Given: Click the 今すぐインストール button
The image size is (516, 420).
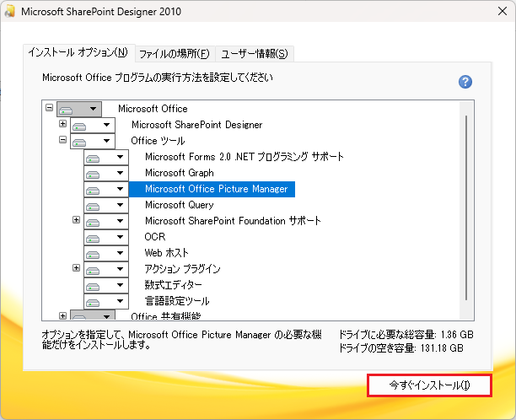Looking at the screenshot, I should (x=429, y=385).
